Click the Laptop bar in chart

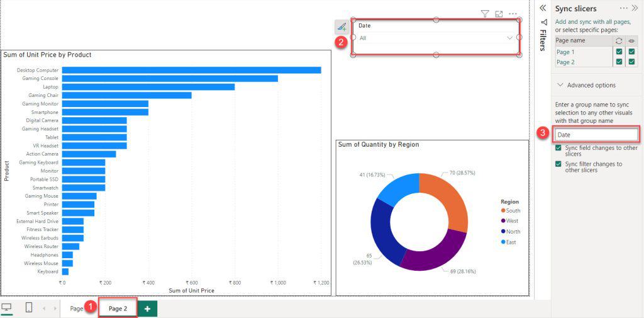pyautogui.click(x=148, y=87)
